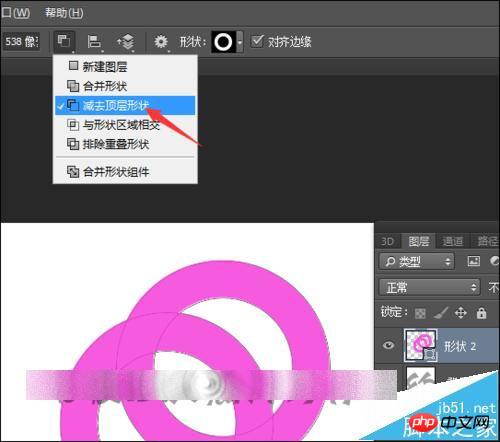
Task: Open the gear shape options
Action: (x=161, y=42)
